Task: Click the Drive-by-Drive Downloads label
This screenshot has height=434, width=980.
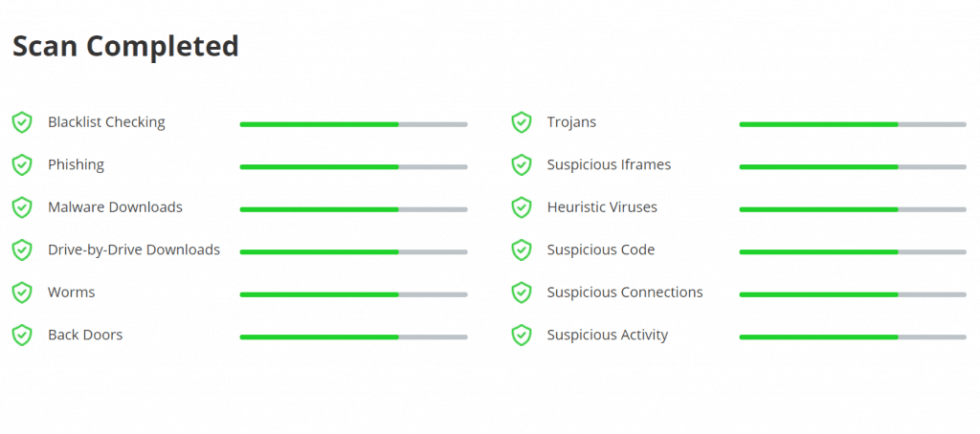Action: click(134, 250)
